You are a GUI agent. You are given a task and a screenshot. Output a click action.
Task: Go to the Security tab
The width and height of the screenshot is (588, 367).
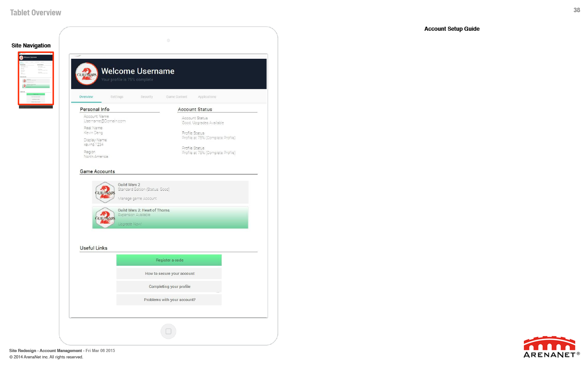click(x=147, y=97)
